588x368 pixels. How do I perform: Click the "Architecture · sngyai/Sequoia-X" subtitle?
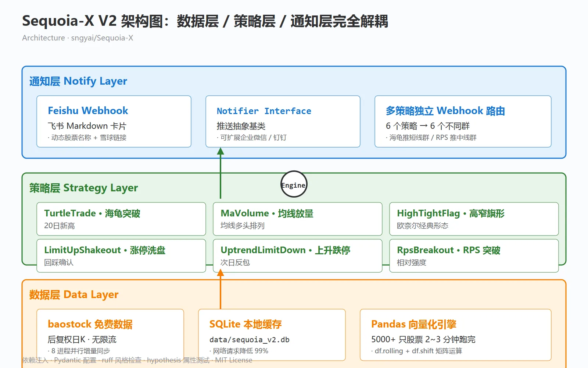[x=78, y=38]
